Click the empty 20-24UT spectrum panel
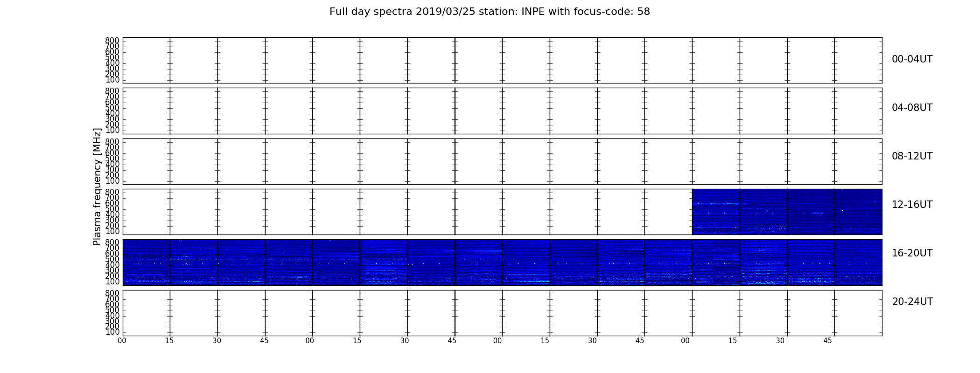The width and height of the screenshot is (980, 373). click(x=502, y=313)
